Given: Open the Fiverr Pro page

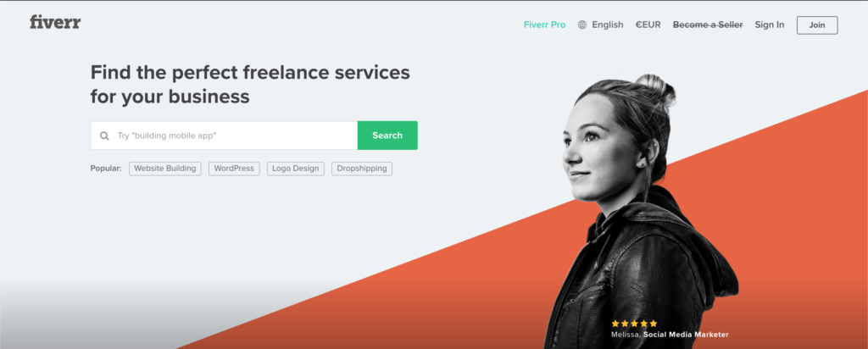Looking at the screenshot, I should pos(545,25).
